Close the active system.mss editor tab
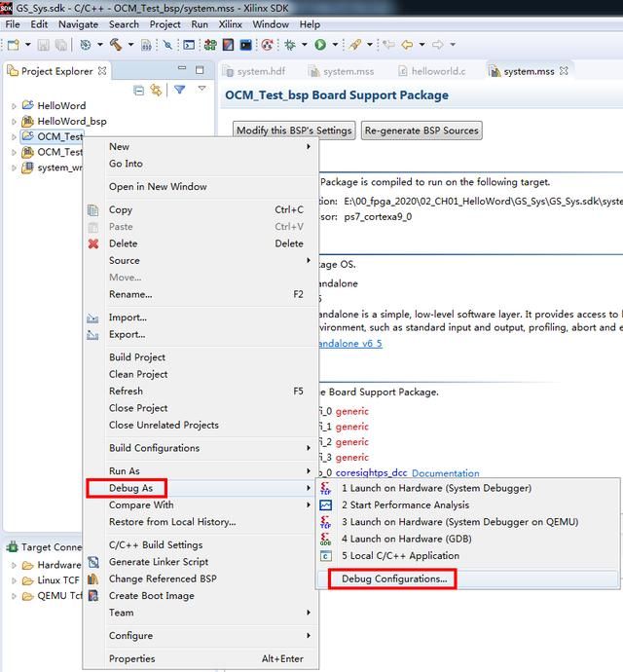This screenshot has height=672, width=623. point(564,71)
